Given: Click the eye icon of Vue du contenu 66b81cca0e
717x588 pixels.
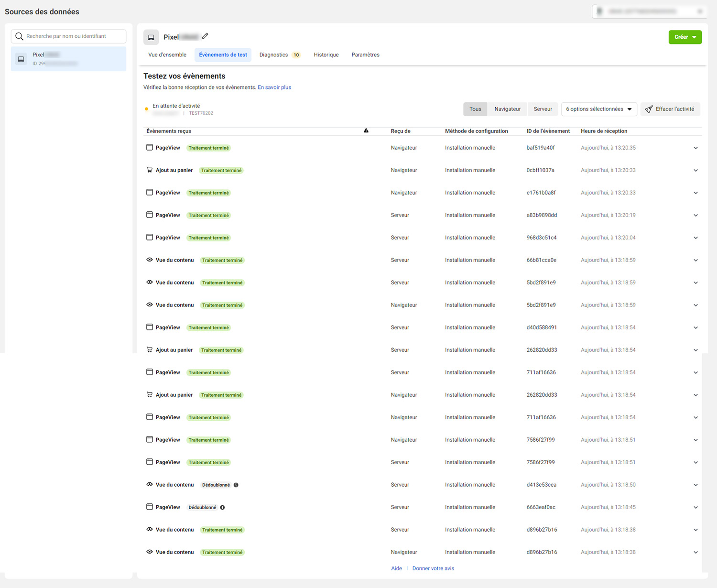Looking at the screenshot, I should [x=150, y=260].
